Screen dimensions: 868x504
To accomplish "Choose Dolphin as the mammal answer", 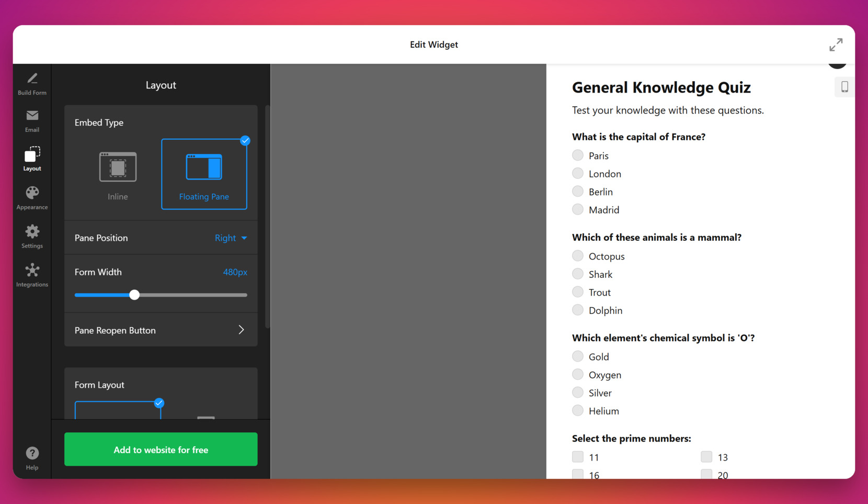I will [x=578, y=310].
